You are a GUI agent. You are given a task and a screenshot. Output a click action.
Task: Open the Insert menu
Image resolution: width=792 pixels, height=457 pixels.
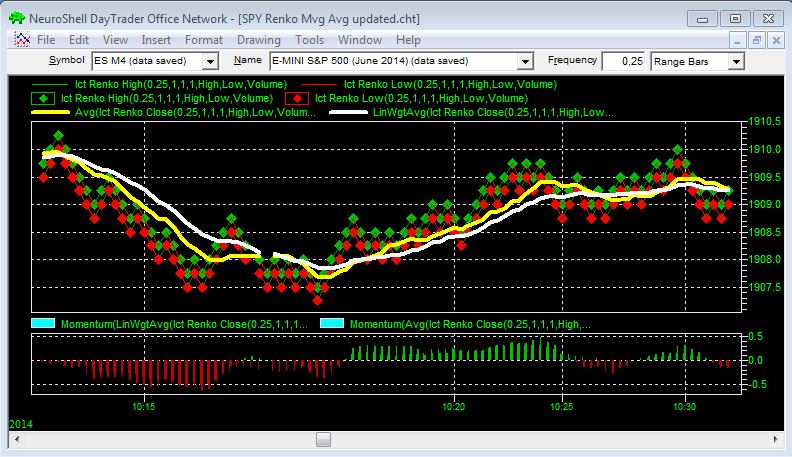coord(156,40)
